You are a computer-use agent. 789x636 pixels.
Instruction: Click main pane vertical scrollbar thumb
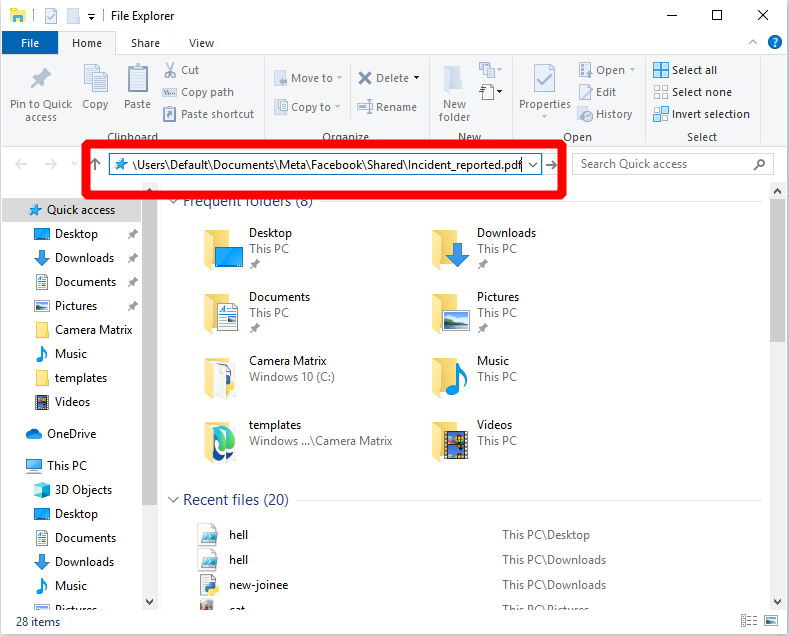click(x=777, y=270)
